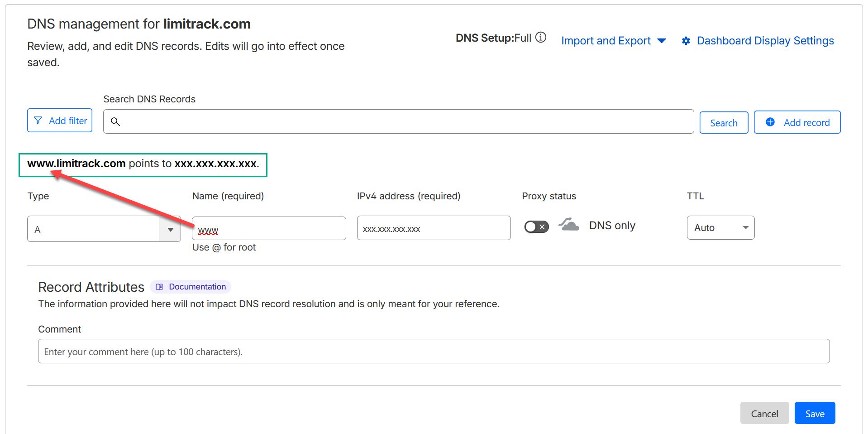Viewport: 868px width, 434px height.
Task: Click the gray cloud proxy icon
Action: tap(569, 225)
